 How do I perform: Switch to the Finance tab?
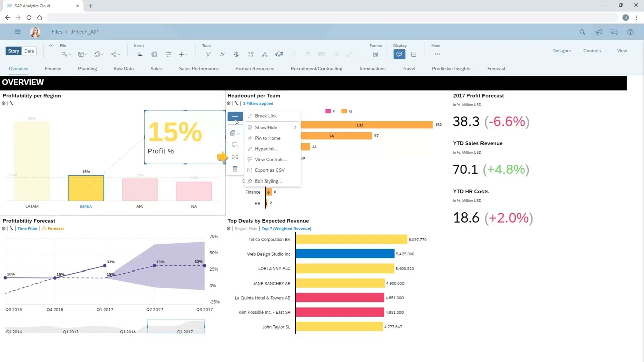[x=53, y=69]
